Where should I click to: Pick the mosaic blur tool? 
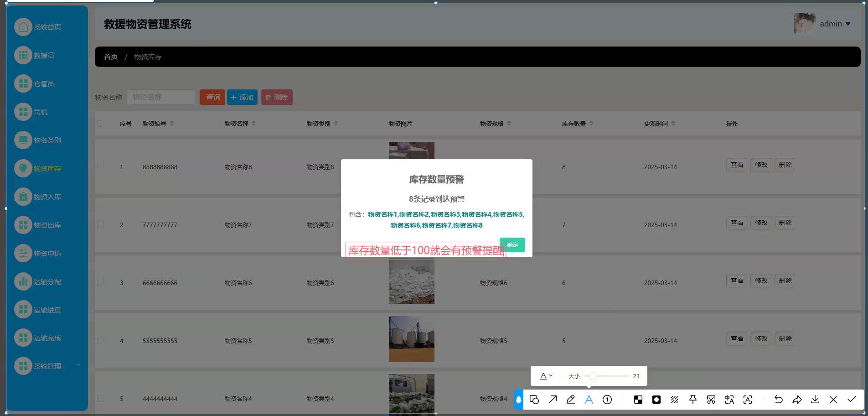(x=638, y=400)
